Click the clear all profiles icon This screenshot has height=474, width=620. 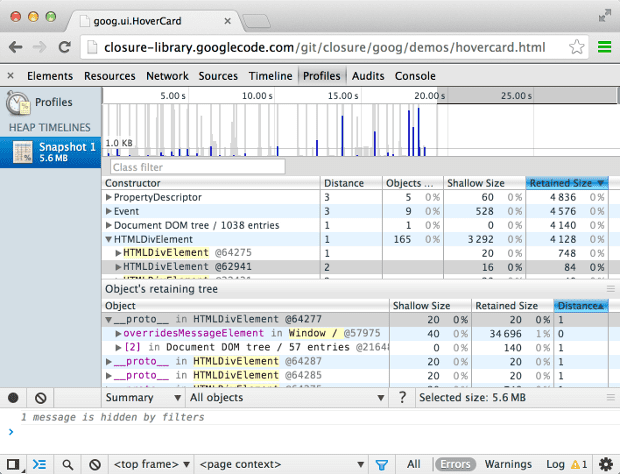40,397
